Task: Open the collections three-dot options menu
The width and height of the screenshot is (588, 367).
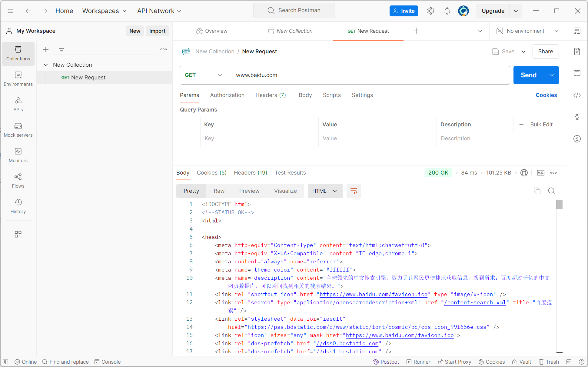Action: coord(164,49)
